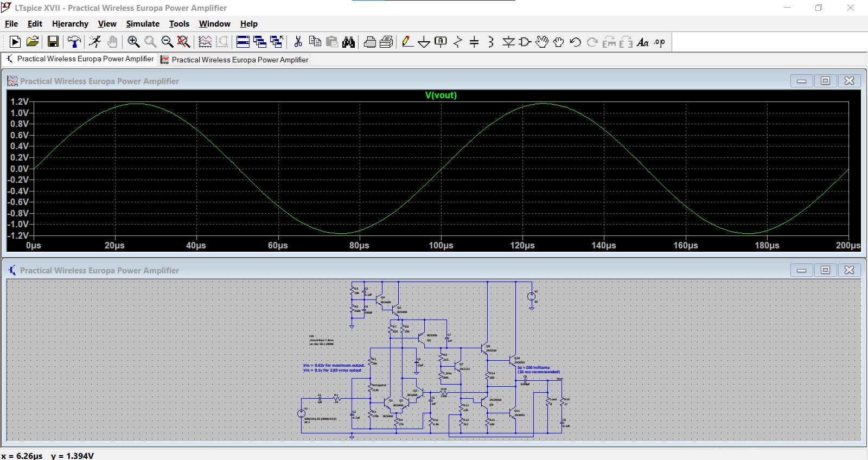Open Find with the binoculars icon
The width and height of the screenshot is (868, 460).
coord(349,42)
